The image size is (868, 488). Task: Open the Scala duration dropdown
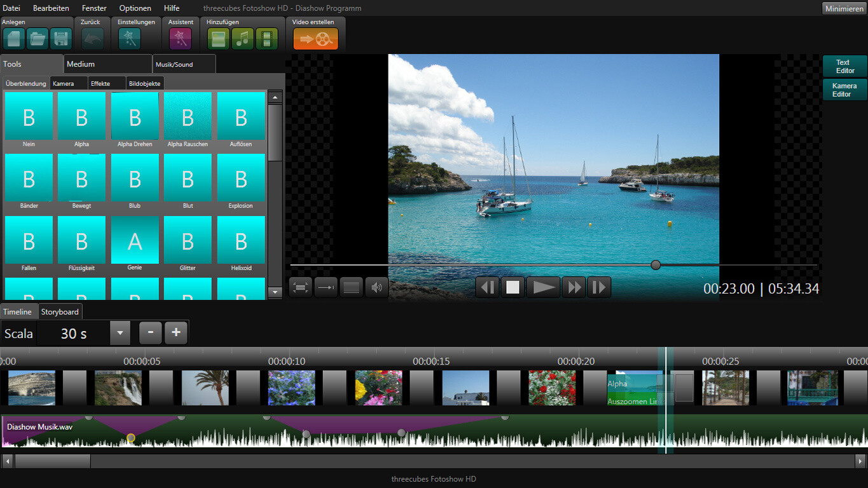click(x=120, y=332)
